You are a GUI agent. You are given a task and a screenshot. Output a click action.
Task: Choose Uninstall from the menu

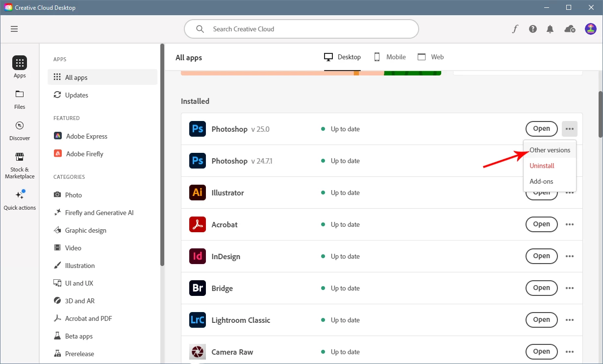click(550, 166)
